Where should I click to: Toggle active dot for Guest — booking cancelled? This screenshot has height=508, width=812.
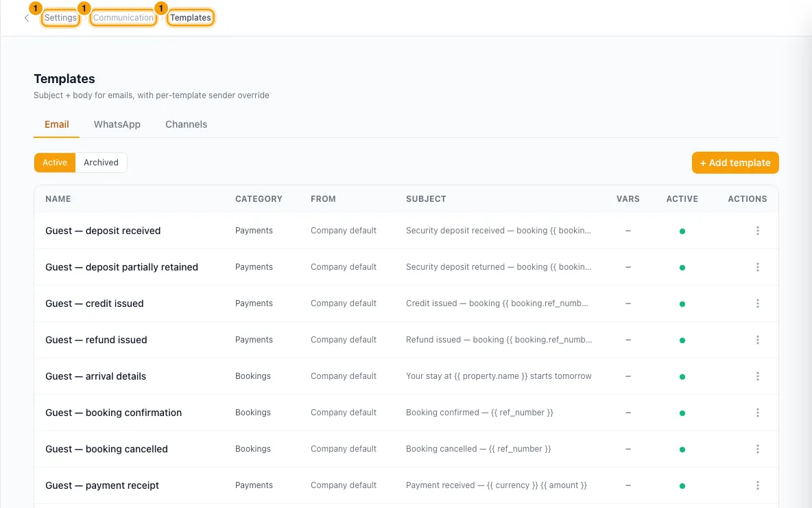tap(682, 450)
